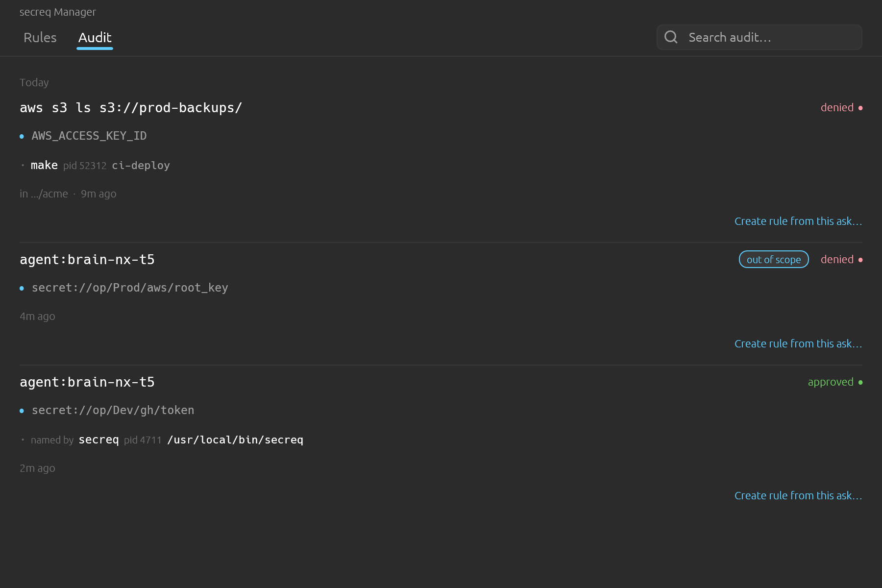Viewport: 882px width, 588px height.
Task: Switch to the Rules tab
Action: [x=40, y=38]
